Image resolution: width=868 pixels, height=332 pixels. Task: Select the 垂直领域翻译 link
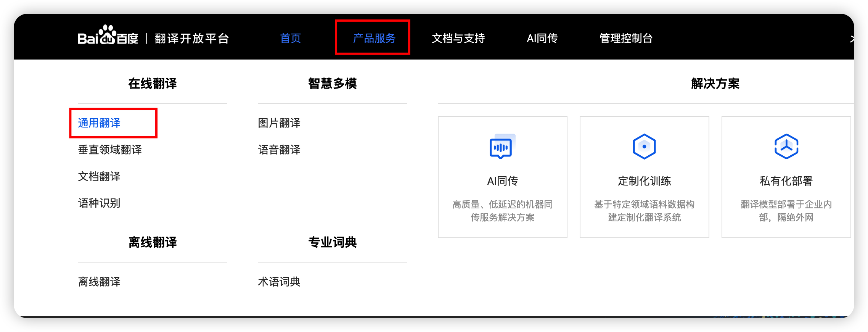(x=110, y=150)
